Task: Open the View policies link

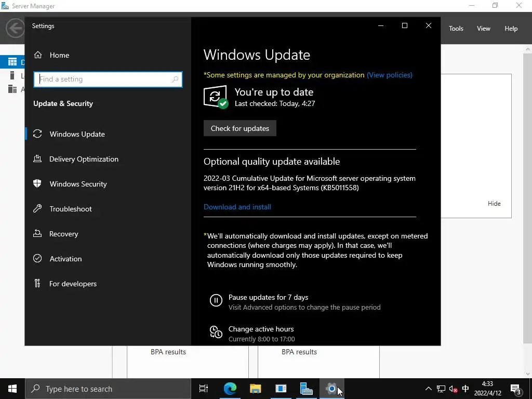Action: click(390, 75)
